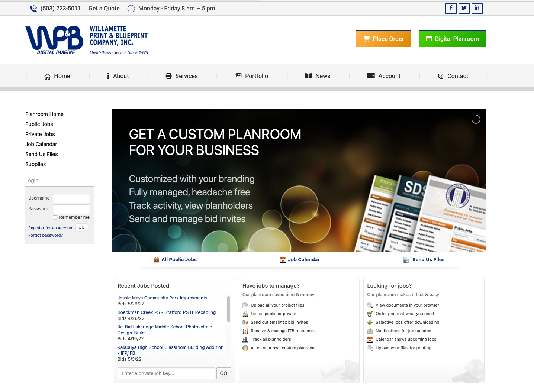Enable the Remember me checkbox

(55, 217)
